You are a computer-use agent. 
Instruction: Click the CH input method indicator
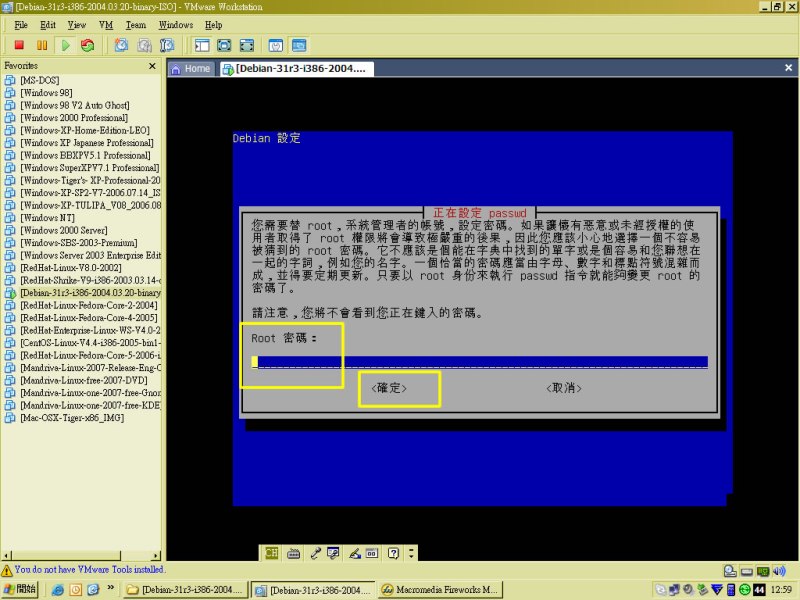(x=271, y=553)
